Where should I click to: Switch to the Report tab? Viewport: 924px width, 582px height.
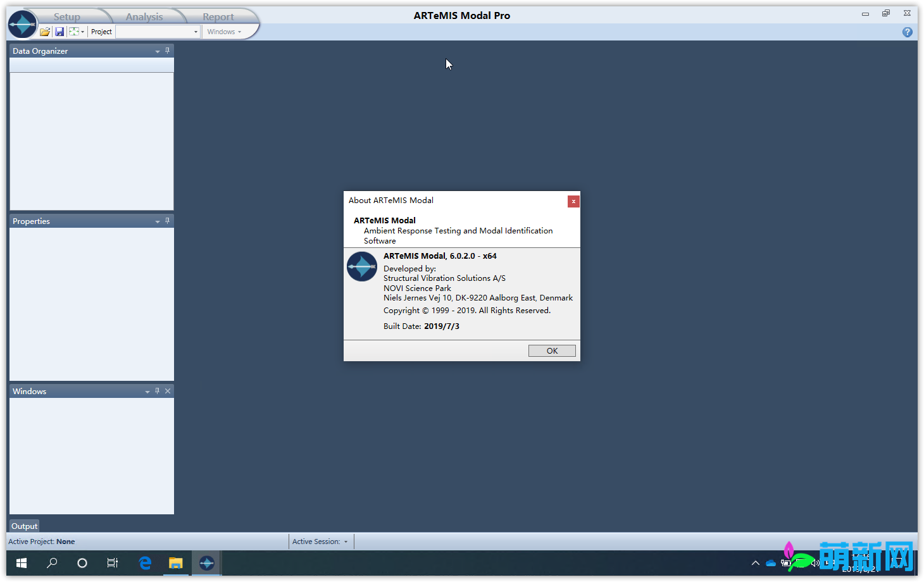tap(218, 16)
